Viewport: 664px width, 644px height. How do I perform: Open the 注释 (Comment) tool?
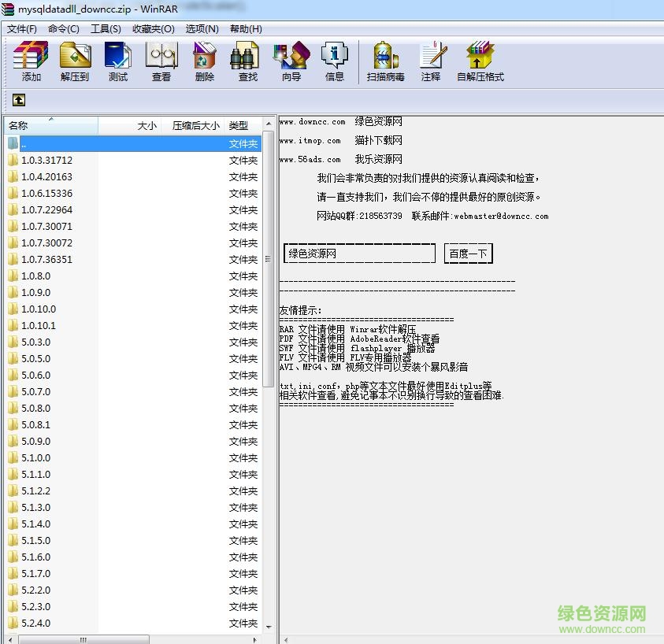coord(432,59)
